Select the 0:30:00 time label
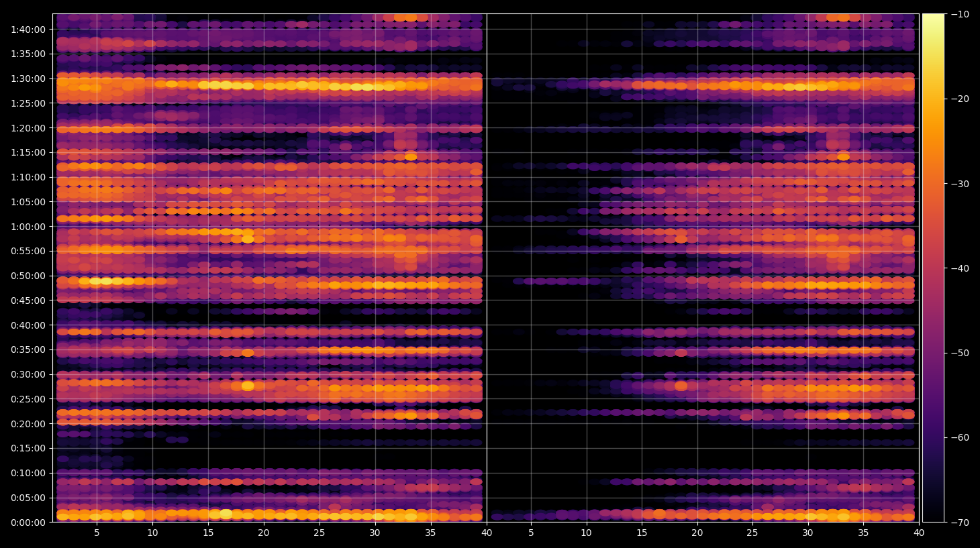 28,374
